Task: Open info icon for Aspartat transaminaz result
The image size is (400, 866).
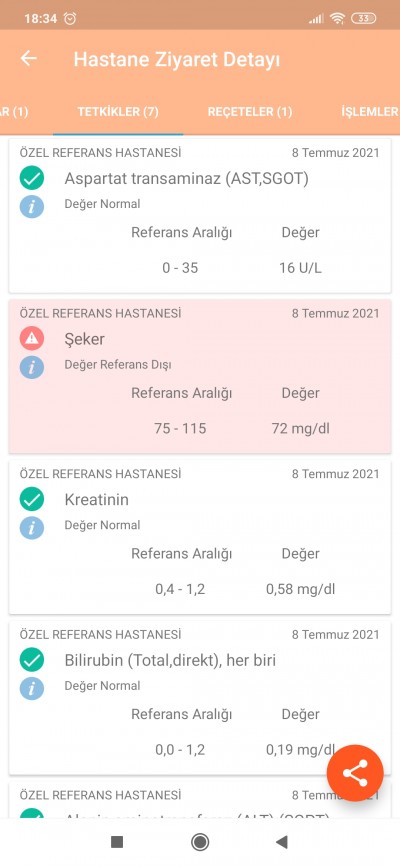Action: [32, 207]
